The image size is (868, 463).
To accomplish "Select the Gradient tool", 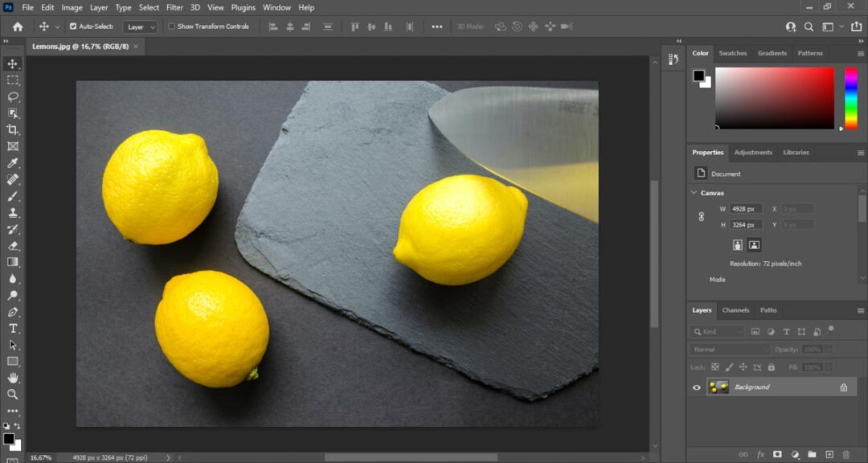I will 12,263.
